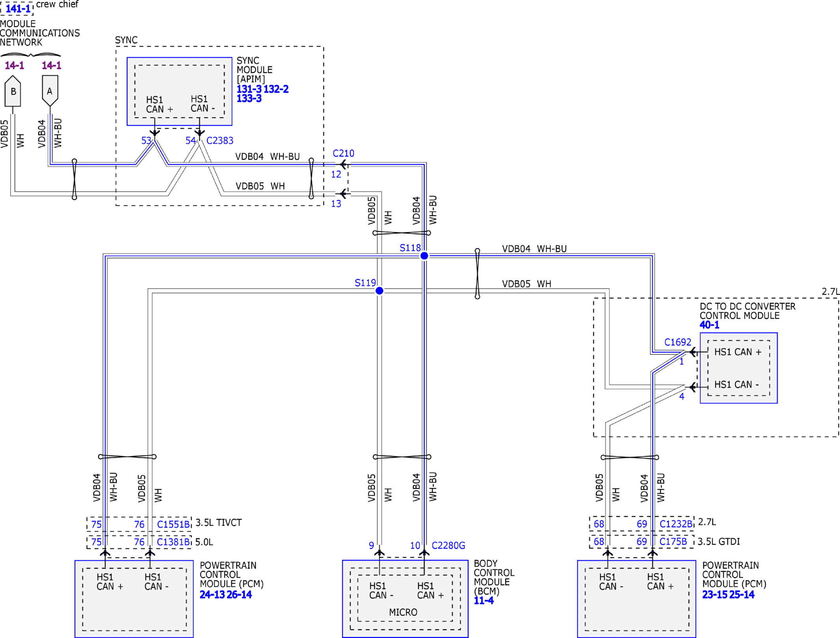Click the purple 14-1 link above connector A

[51, 65]
